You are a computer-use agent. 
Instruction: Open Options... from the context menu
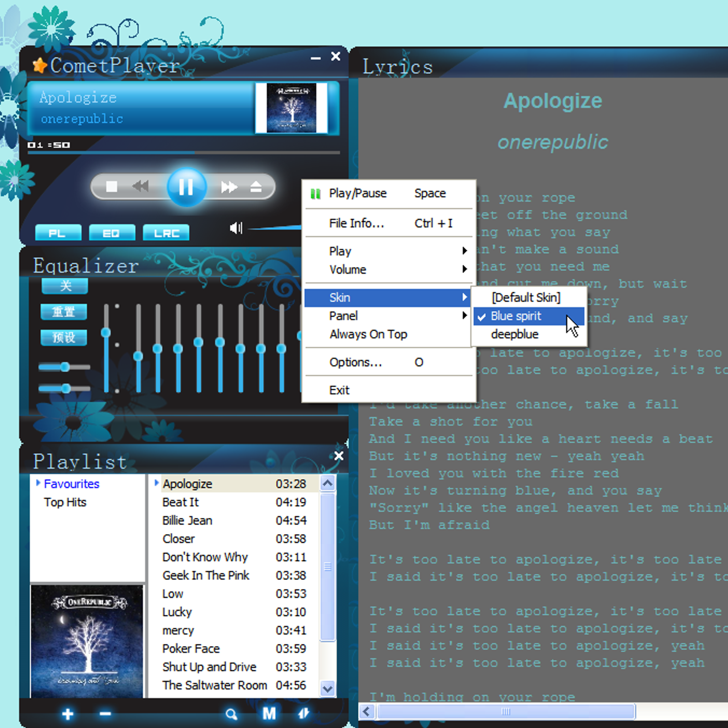click(x=389, y=363)
